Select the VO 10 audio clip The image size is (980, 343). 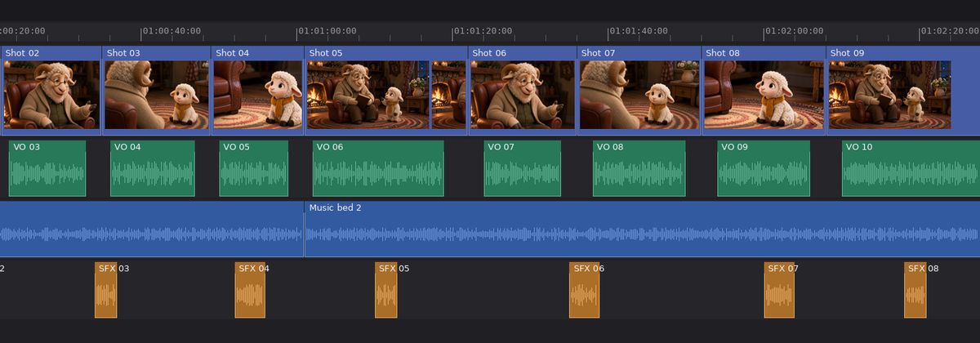coord(911,168)
